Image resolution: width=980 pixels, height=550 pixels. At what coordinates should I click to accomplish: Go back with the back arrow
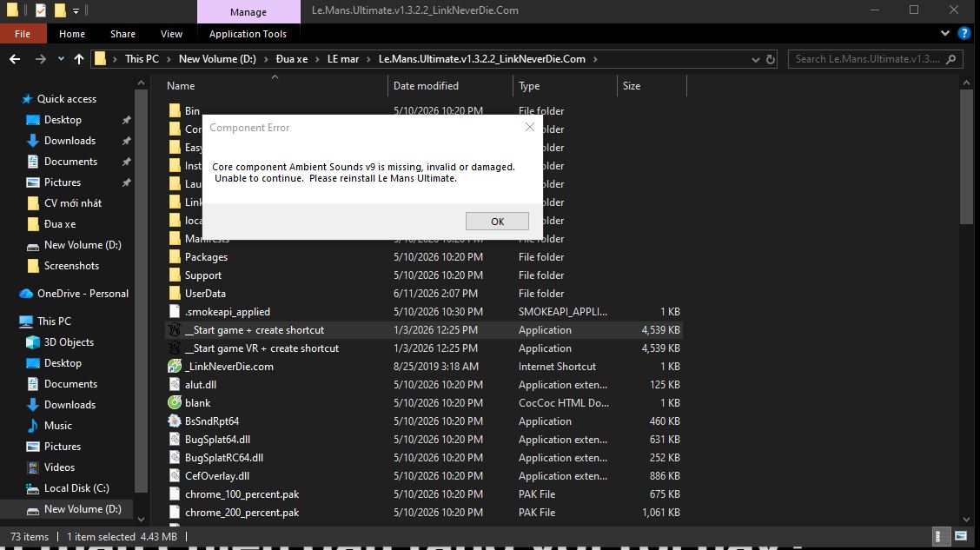15,59
